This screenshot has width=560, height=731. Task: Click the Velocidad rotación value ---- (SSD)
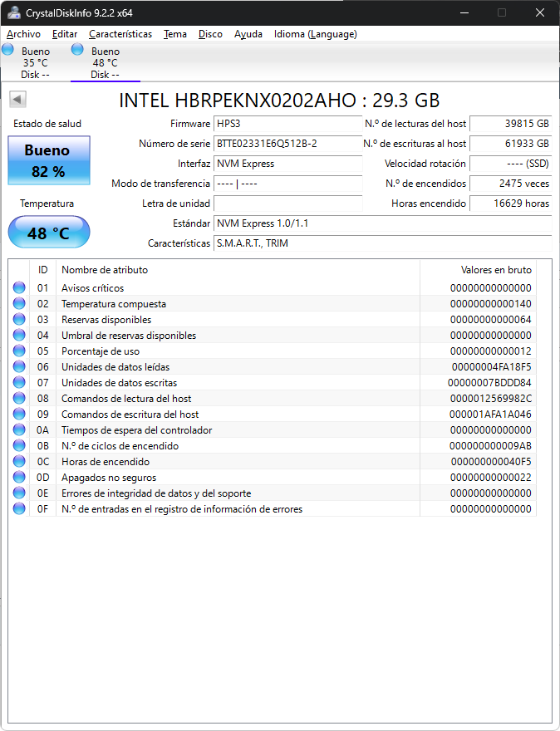(511, 164)
